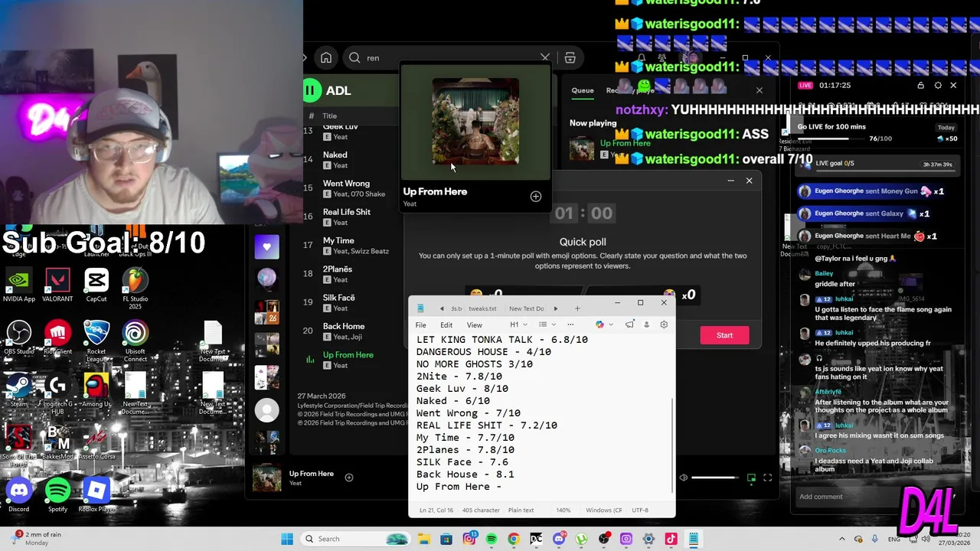Image resolution: width=980 pixels, height=551 pixels.
Task: Expand the H1 heading dropdown in Notepad
Action: (518, 324)
